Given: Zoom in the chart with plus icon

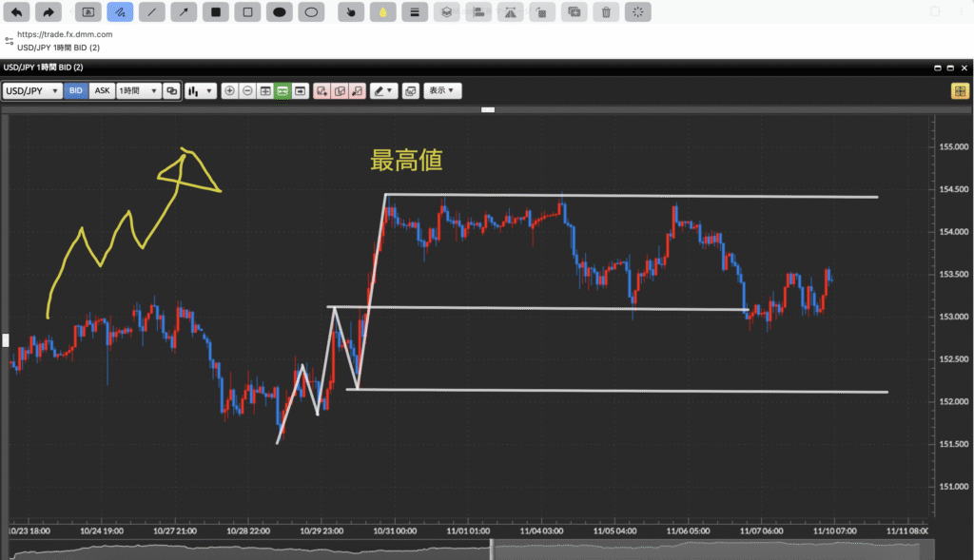Looking at the screenshot, I should pyautogui.click(x=229, y=91).
